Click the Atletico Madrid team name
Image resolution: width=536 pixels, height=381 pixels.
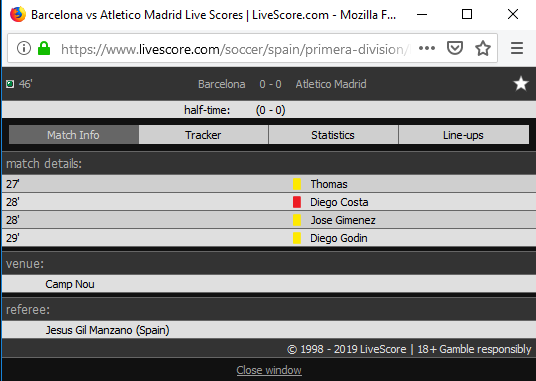coord(331,84)
